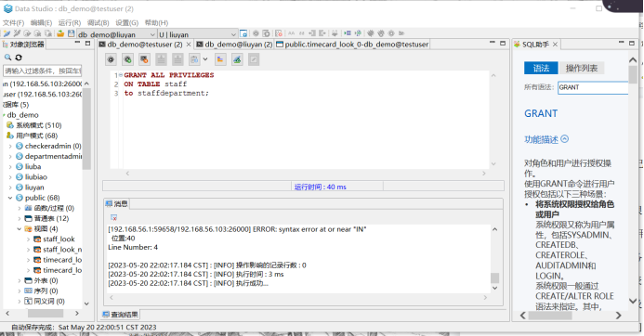Open the 设置(G) menu

point(127,23)
